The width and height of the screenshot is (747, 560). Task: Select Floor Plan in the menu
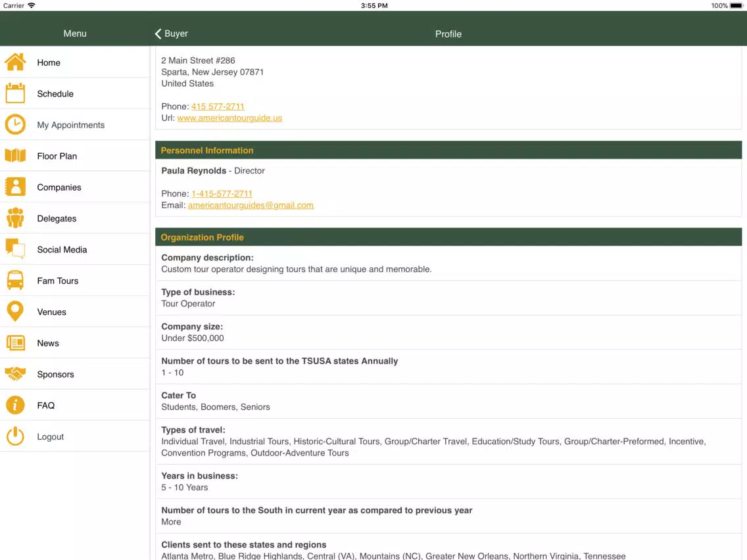[x=75, y=156]
